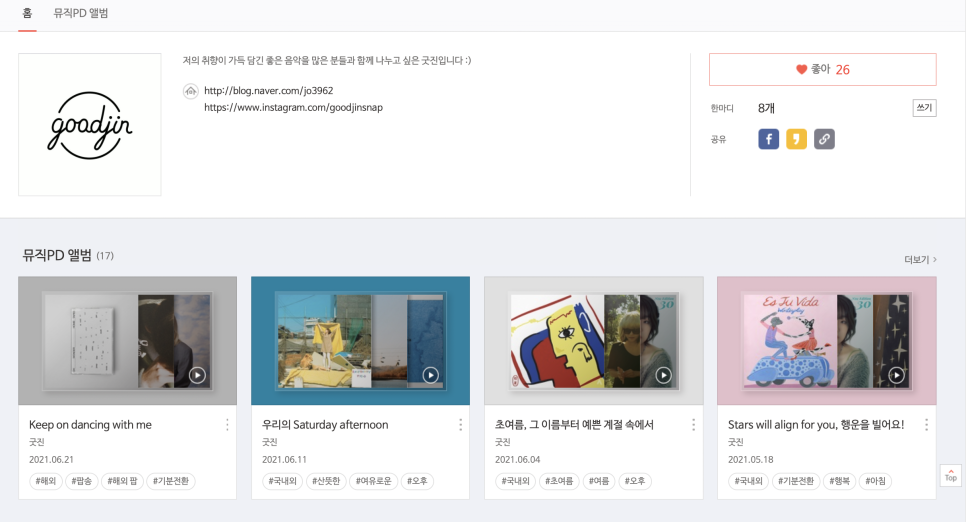Select #국내외 tag under 우리의 Saturday afternoon

tap(282, 481)
